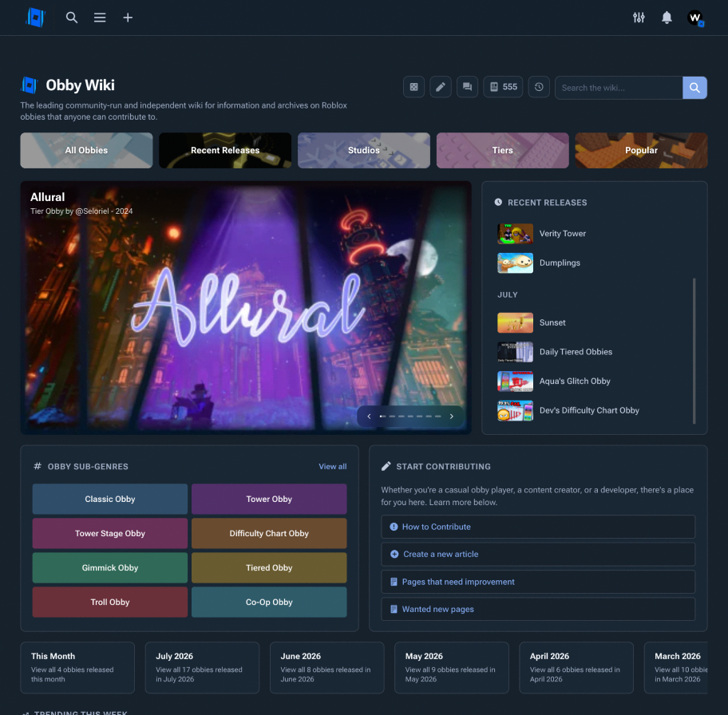
Task: Jump to second carousel slide indicator
Action: (392, 417)
